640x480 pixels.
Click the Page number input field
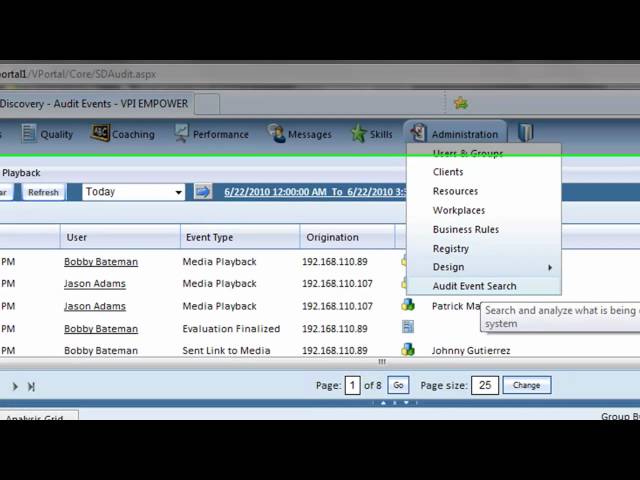point(352,385)
